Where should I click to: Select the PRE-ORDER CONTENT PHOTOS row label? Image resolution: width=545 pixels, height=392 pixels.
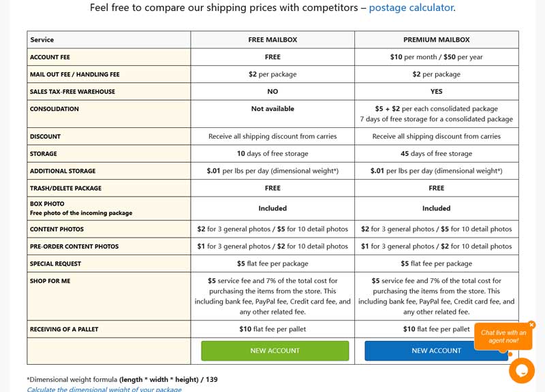point(74,246)
